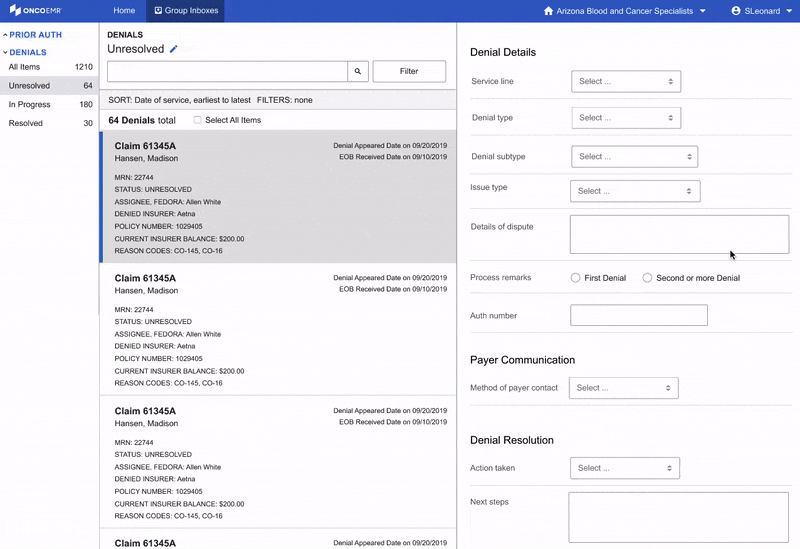Screen dimensions: 800x549
Task: Open the Arizona Blood and Cancer Specialists dropdown
Action: (625, 11)
